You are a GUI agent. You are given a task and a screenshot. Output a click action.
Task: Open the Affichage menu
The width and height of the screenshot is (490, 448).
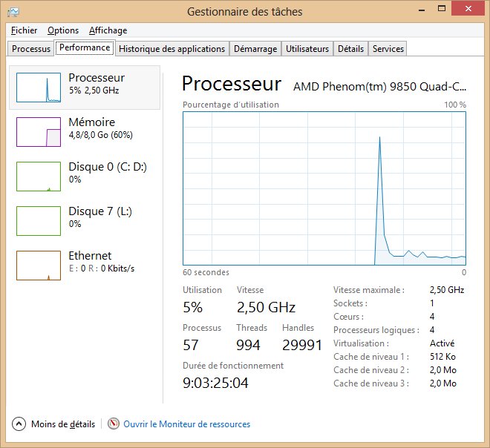point(108,30)
